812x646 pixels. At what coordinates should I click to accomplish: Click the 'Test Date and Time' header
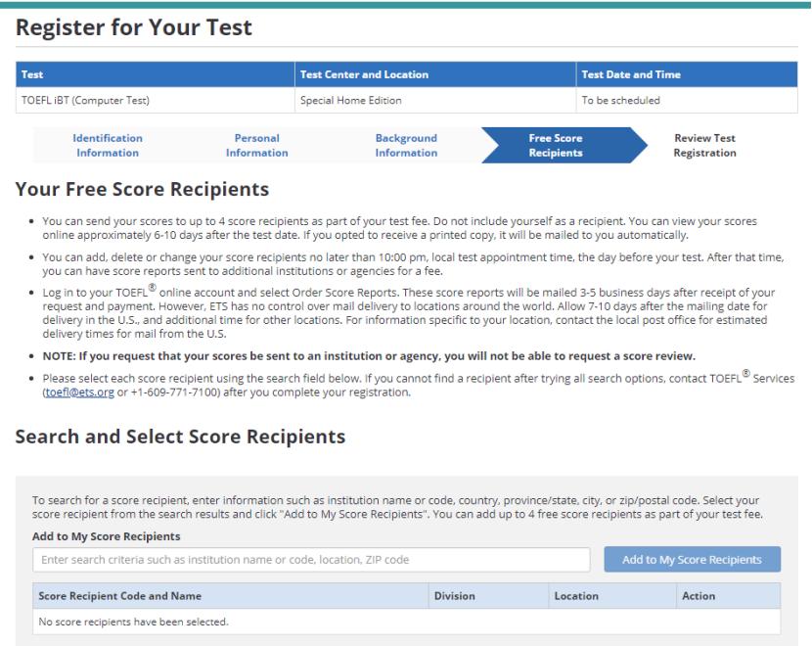click(687, 74)
